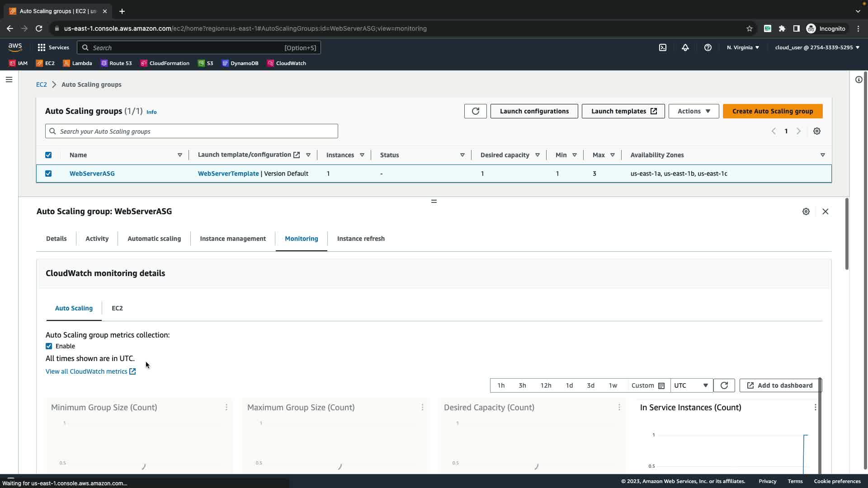The width and height of the screenshot is (868, 488).
Task: Expand the Actions dropdown
Action: click(693, 111)
